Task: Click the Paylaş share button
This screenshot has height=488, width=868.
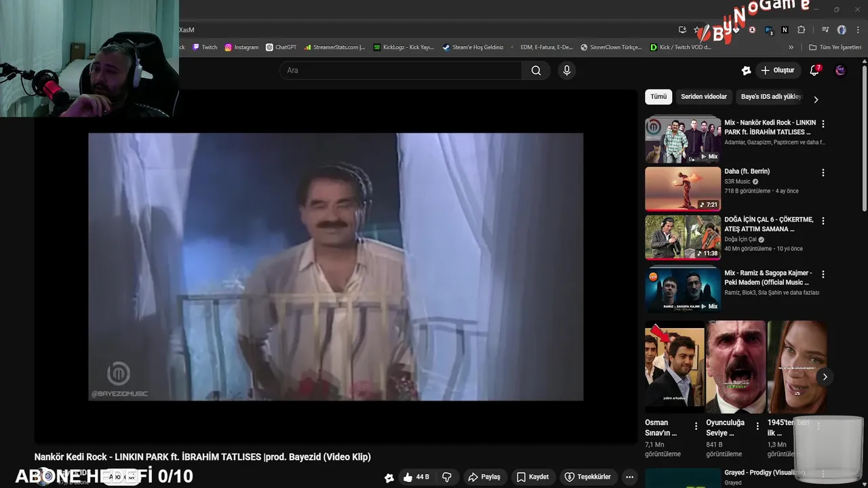Action: (x=484, y=477)
